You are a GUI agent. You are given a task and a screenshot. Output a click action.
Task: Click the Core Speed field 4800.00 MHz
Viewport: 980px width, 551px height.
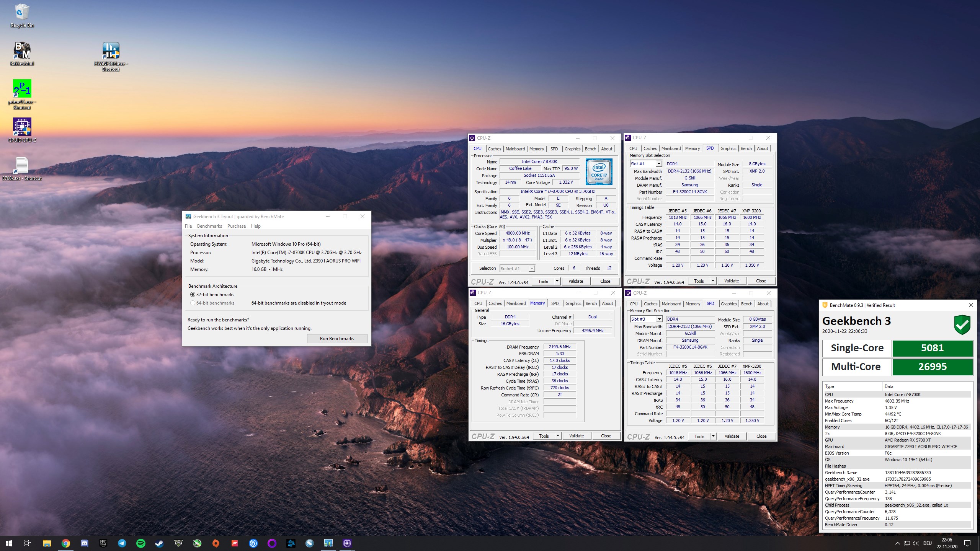point(518,233)
